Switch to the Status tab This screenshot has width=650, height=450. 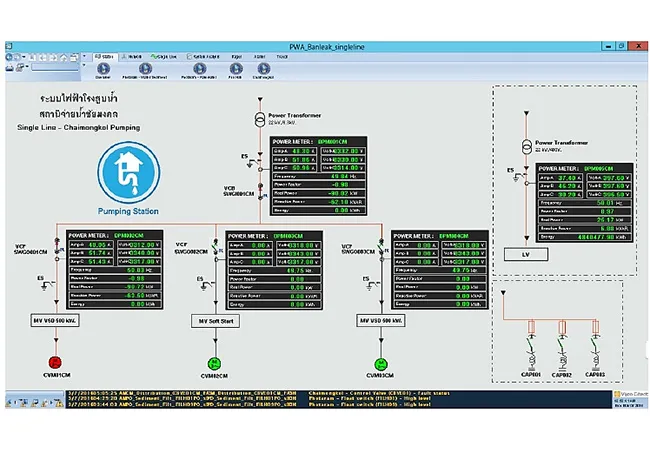[104, 56]
